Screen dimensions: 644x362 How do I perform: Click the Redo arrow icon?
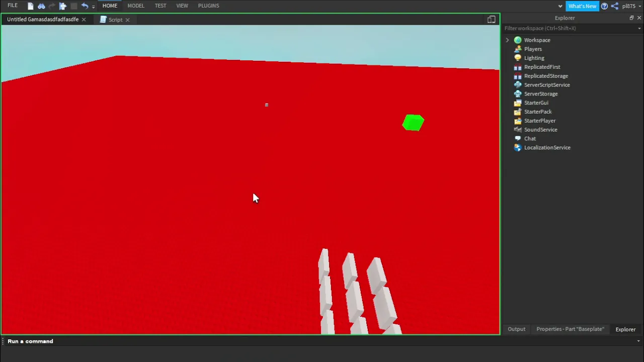coord(52,6)
